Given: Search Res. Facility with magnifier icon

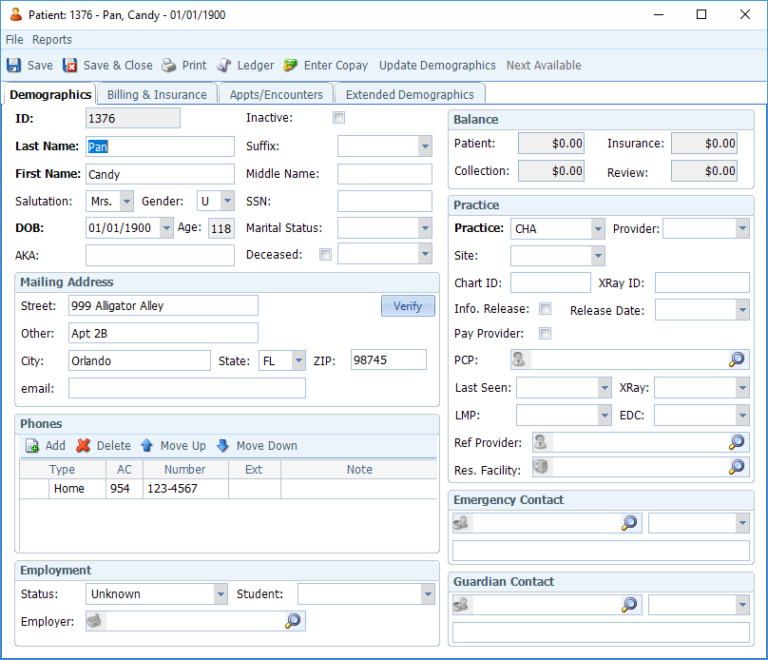Looking at the screenshot, I should pos(737,467).
